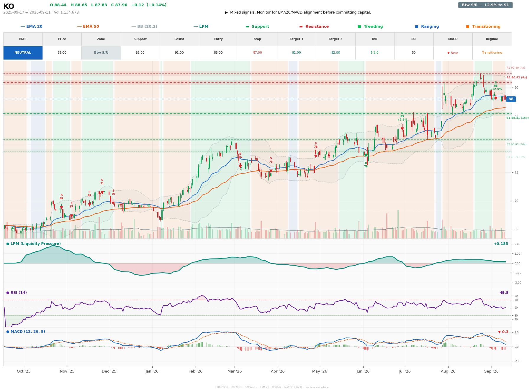The image size is (532, 392).
Task: Click the red down arrow in MACD Bear cell
Action: pos(448,53)
